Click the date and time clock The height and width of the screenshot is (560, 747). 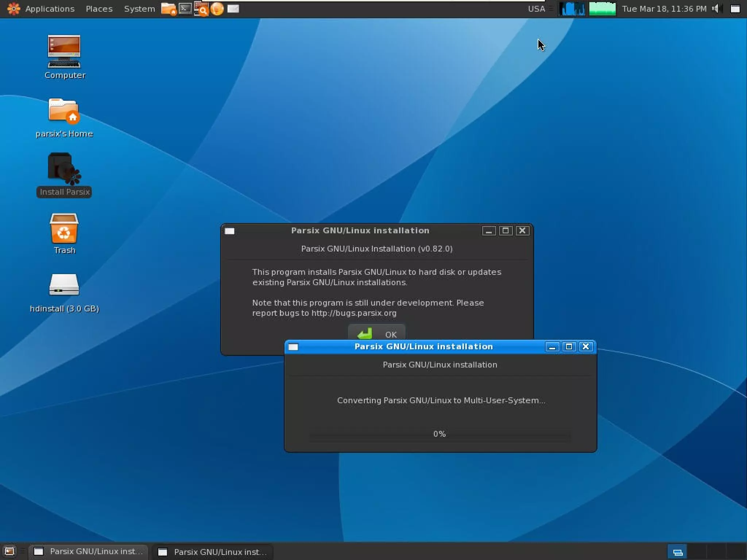(x=664, y=9)
